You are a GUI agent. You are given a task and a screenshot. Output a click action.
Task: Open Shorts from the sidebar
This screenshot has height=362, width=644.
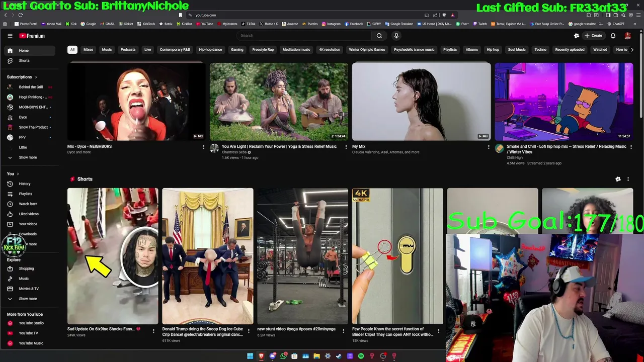click(30, 60)
